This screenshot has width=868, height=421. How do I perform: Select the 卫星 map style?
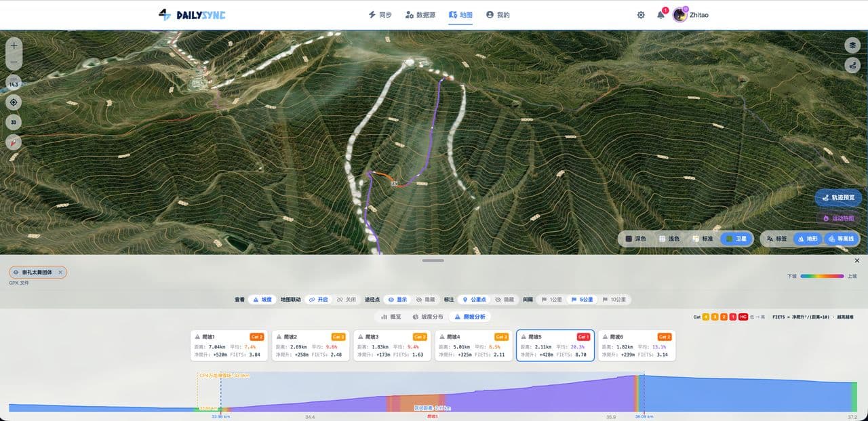coord(736,239)
